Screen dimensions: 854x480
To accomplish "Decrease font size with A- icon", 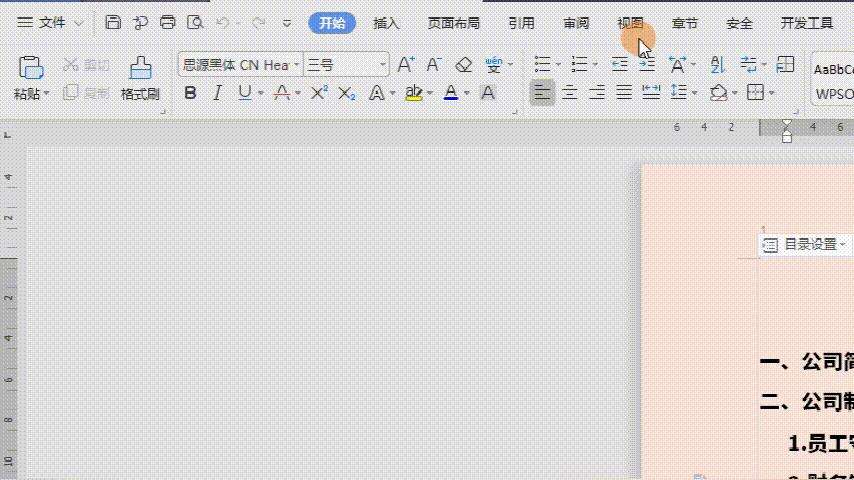I will pyautogui.click(x=434, y=65).
